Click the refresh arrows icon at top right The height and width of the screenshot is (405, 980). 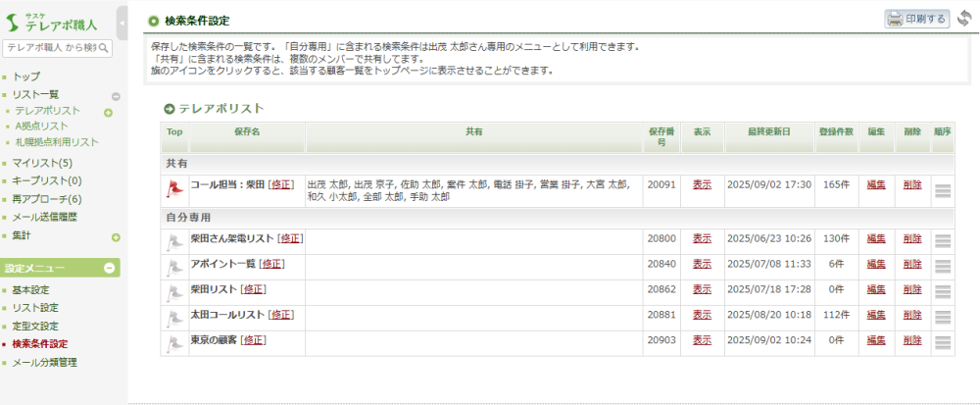coord(964,19)
